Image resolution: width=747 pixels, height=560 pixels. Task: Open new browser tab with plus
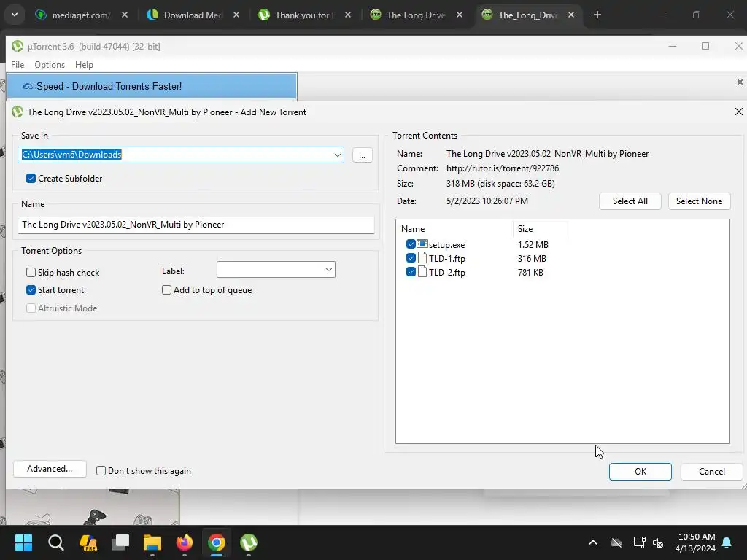pyautogui.click(x=597, y=15)
